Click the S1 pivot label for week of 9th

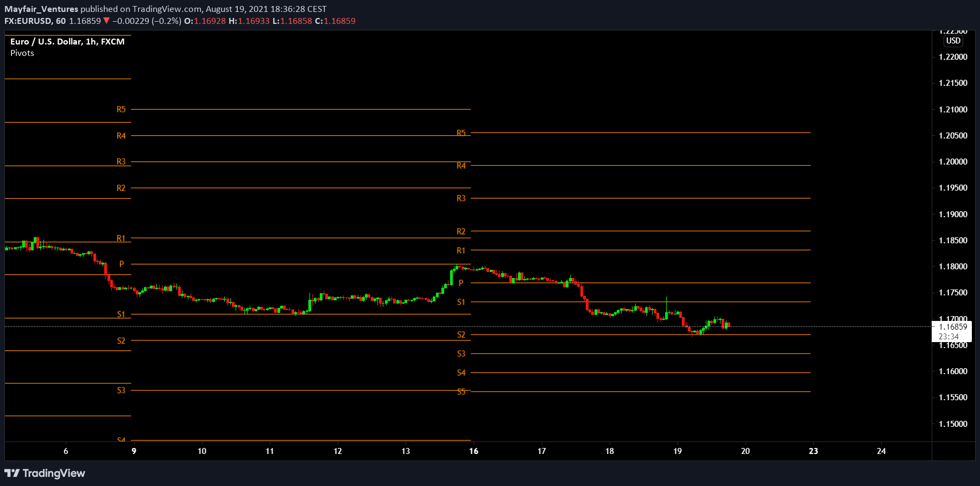[121, 314]
